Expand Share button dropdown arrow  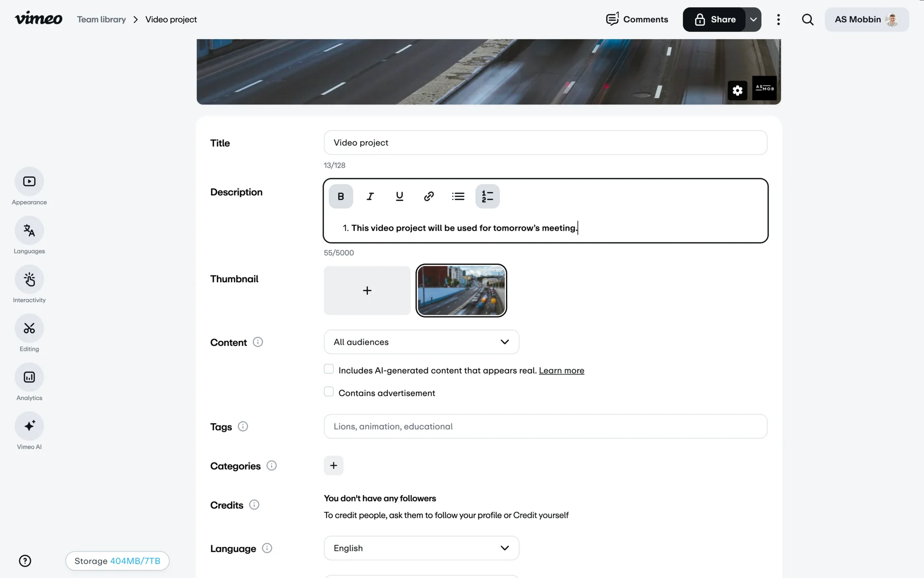(x=754, y=20)
